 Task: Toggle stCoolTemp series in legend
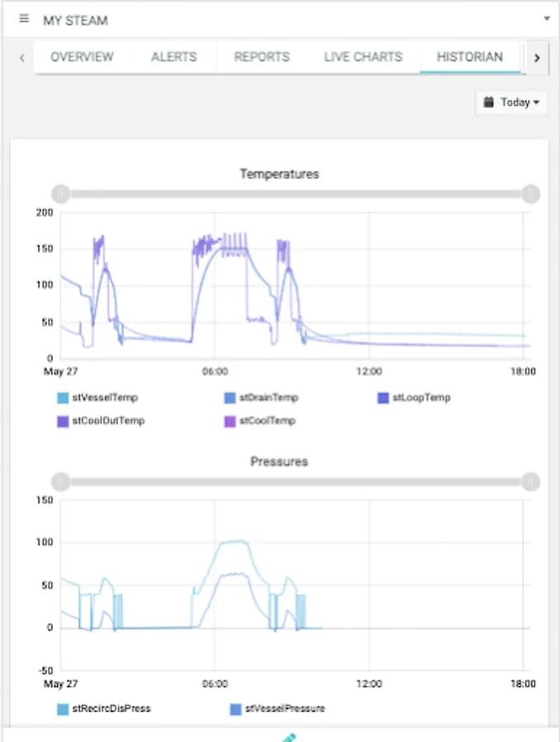(x=260, y=420)
